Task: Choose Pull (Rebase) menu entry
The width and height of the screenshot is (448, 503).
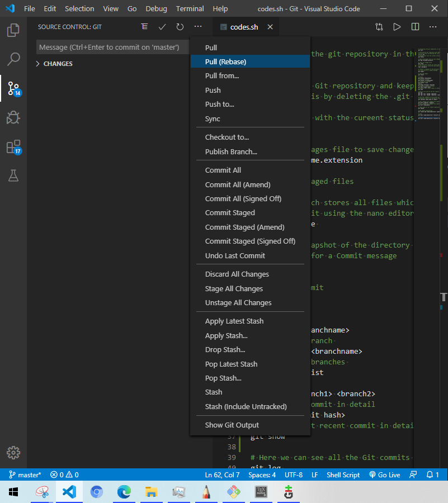Action: click(x=251, y=61)
